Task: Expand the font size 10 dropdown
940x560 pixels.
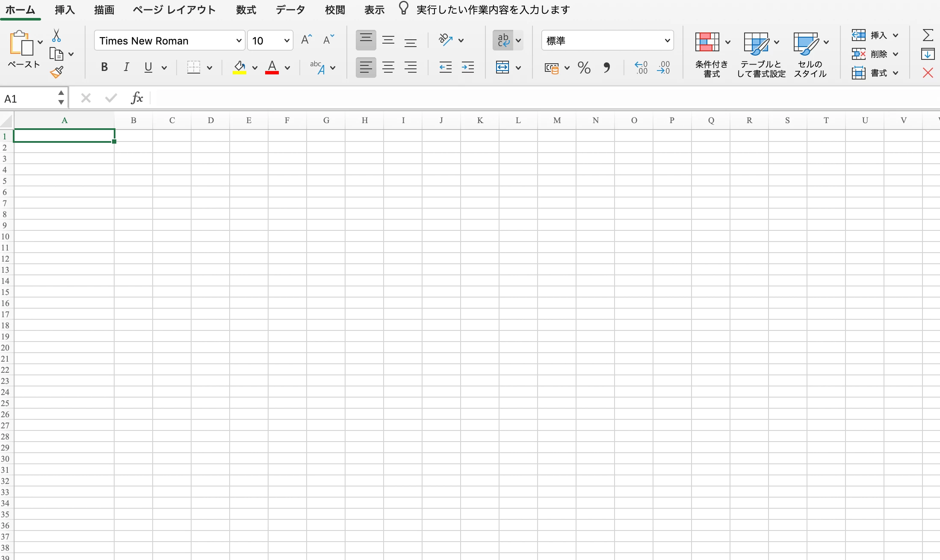Action: pyautogui.click(x=287, y=41)
